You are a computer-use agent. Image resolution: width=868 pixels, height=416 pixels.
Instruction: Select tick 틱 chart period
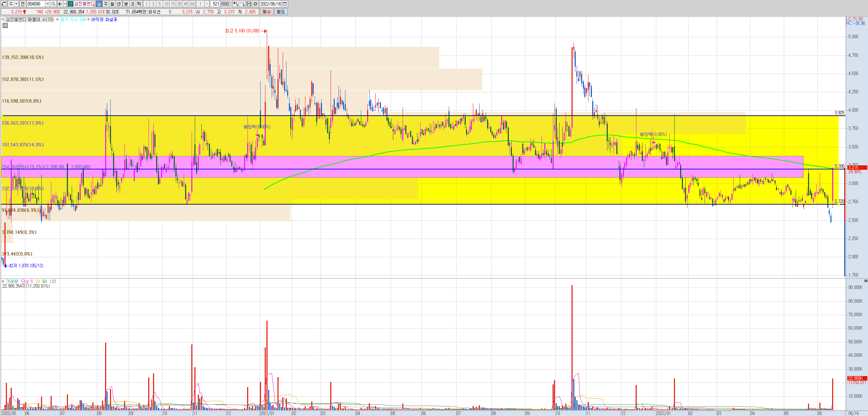coord(139,4)
